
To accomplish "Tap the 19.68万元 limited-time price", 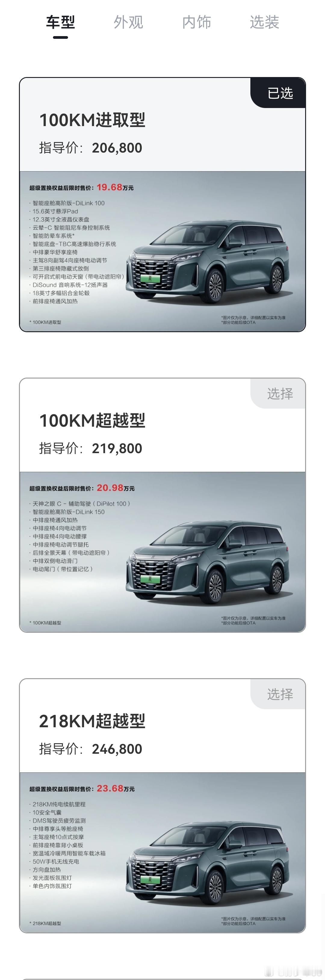I will (x=115, y=187).
